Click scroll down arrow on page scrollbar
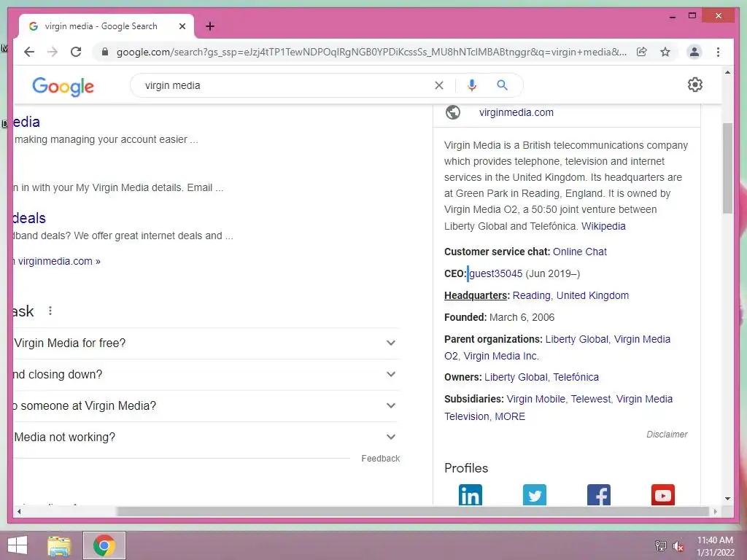 [x=727, y=499]
